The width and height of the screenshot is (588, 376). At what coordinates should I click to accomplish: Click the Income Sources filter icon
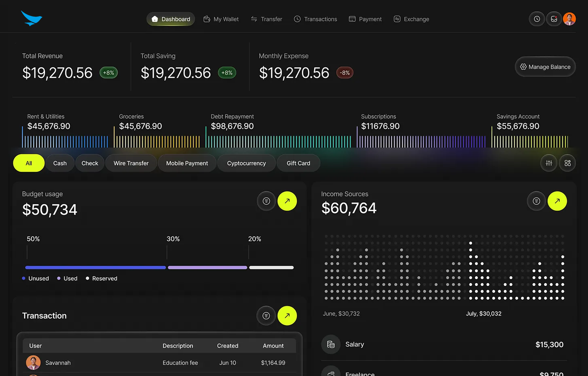tap(536, 201)
